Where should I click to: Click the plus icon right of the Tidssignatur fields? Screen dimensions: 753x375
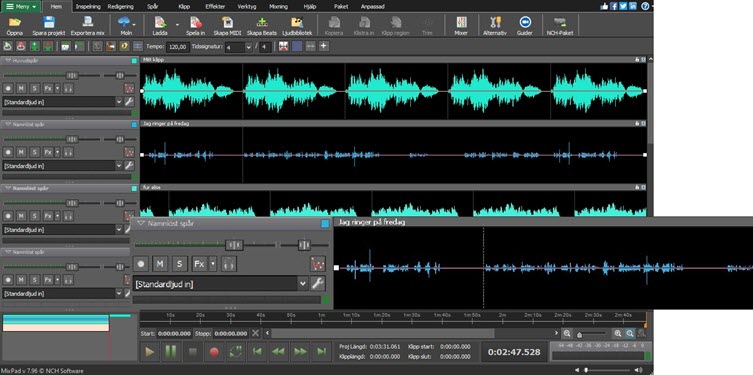tap(324, 46)
